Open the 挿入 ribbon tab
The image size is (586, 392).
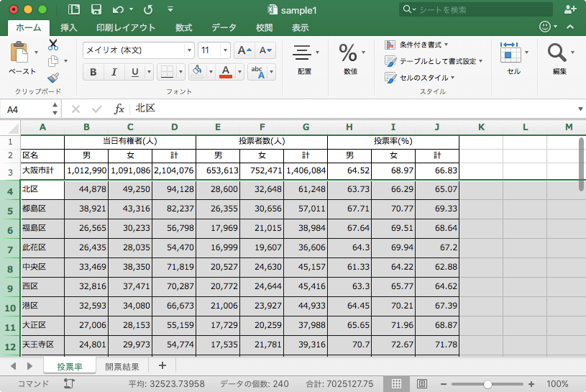69,27
